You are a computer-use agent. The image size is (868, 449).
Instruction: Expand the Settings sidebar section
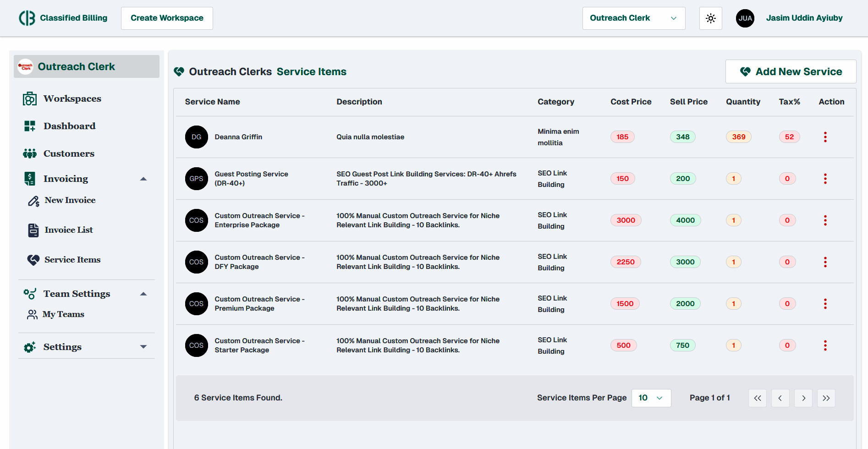[x=143, y=347]
